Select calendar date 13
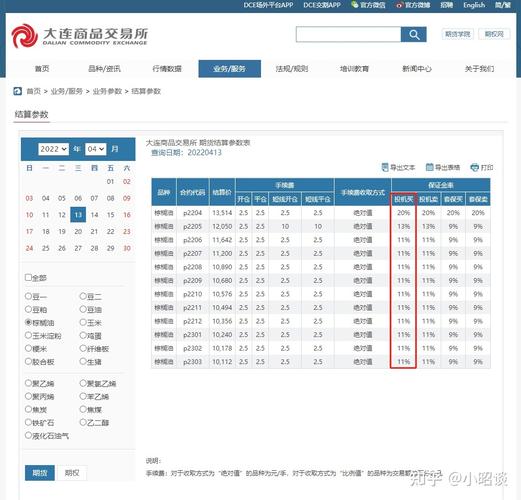Screen dimensions: 521x500 78,215
